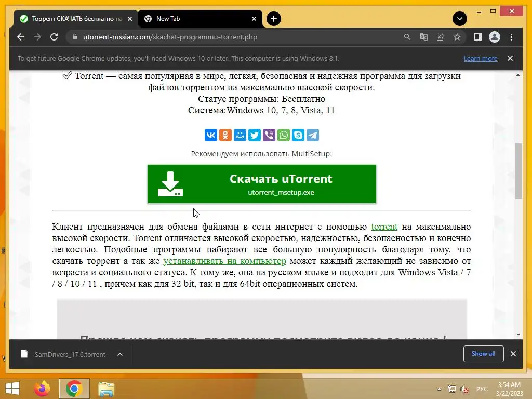This screenshot has width=532, height=399.
Task: Share via Odnoklassniki icon
Action: tap(225, 135)
